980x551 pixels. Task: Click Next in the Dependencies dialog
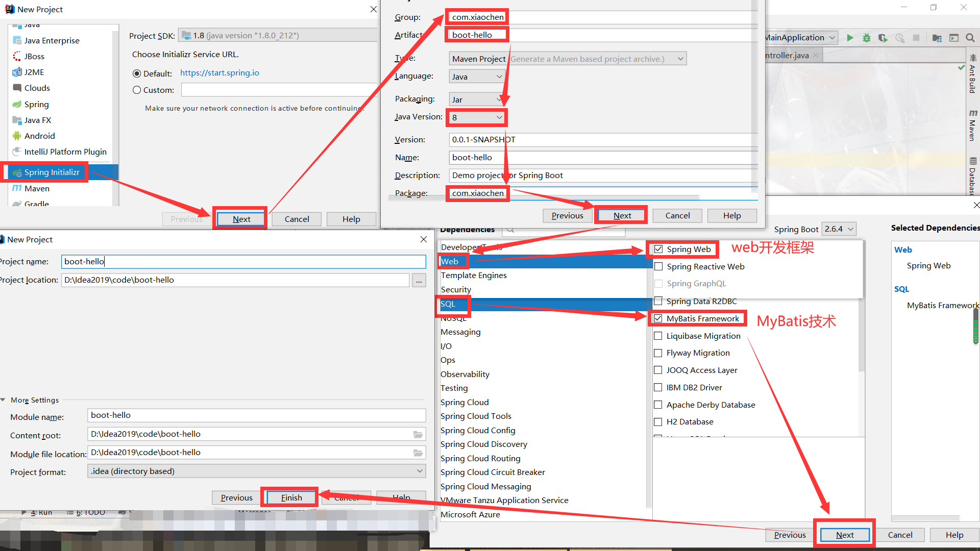coord(845,535)
